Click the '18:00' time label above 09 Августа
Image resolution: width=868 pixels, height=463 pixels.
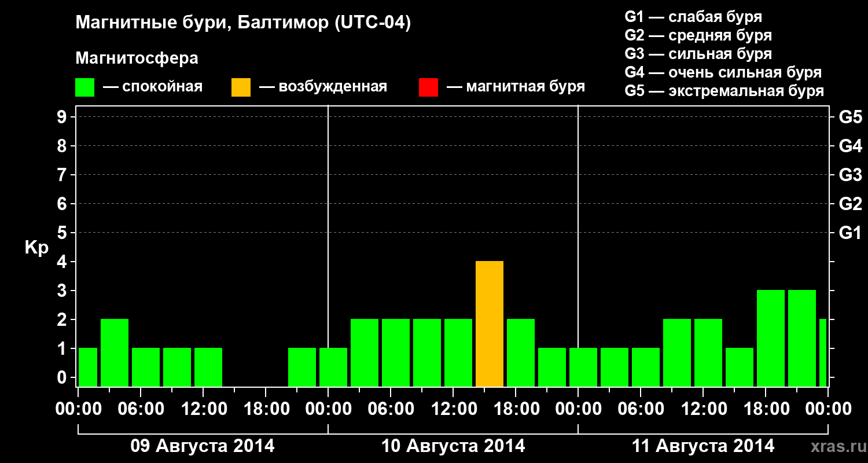coord(266,409)
